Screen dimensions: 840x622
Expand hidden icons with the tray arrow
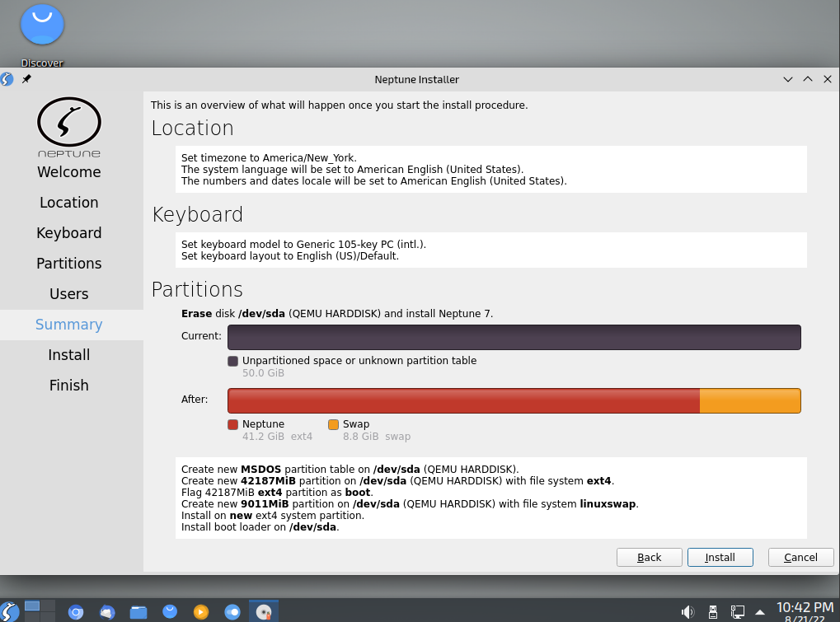758,611
